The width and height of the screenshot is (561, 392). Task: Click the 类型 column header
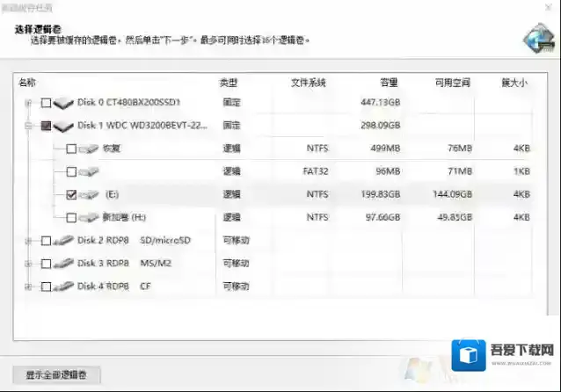(x=229, y=83)
